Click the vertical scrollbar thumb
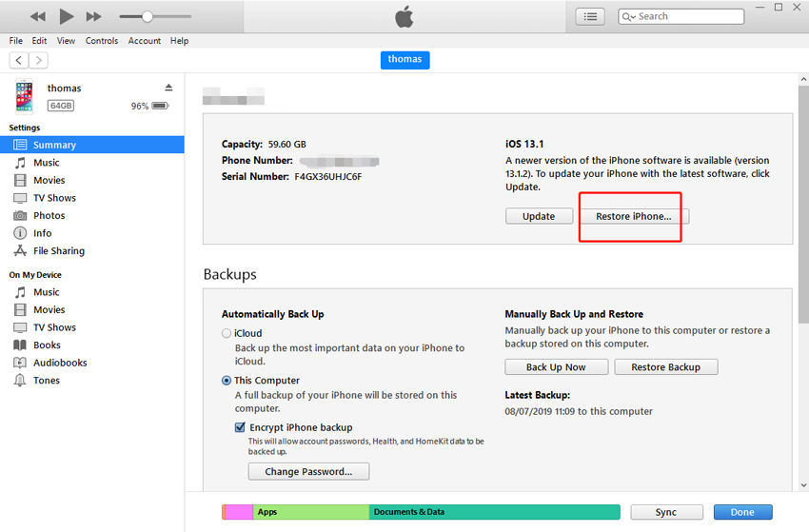Screen dimensions: 809x532 pos(803,205)
